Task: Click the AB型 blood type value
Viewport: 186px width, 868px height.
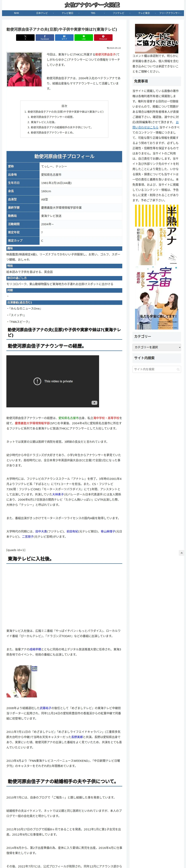Action: click(81, 199)
